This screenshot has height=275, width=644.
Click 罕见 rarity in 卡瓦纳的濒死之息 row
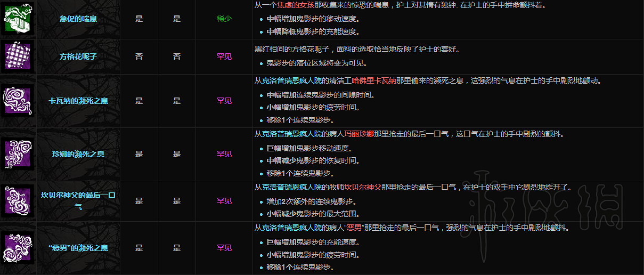click(x=224, y=101)
